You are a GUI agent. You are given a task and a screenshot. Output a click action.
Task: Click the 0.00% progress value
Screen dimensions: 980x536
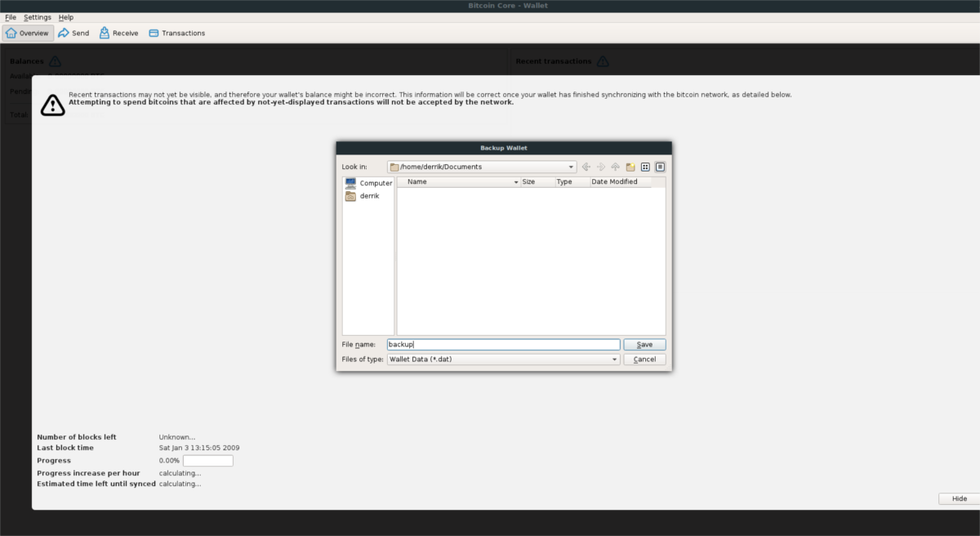[169, 461]
